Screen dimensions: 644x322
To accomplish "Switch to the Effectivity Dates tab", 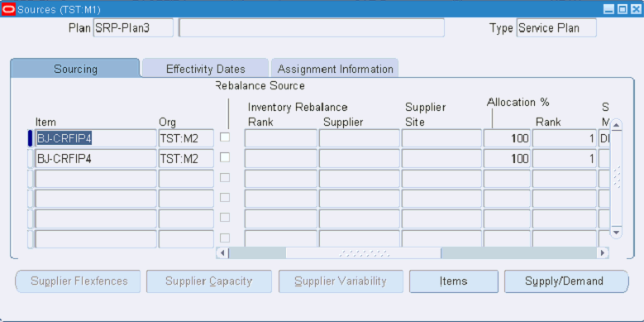I will 205,69.
